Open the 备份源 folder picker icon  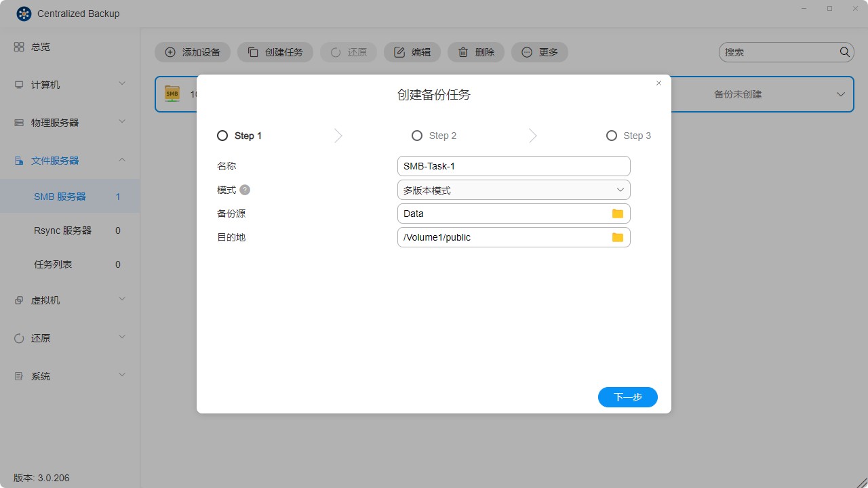click(617, 213)
